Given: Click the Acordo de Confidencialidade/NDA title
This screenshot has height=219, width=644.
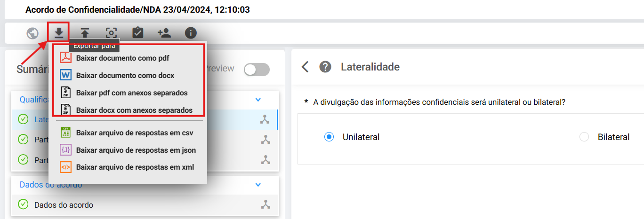Looking at the screenshot, I should coord(137,9).
